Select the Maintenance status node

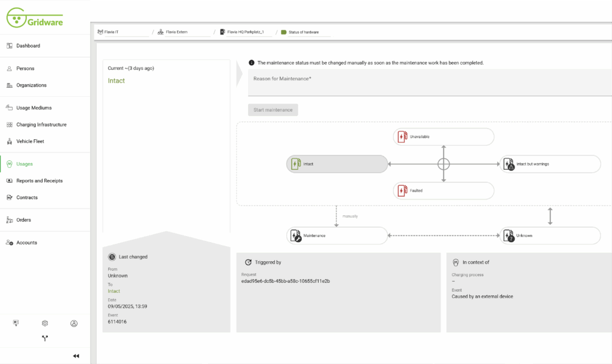(337, 235)
